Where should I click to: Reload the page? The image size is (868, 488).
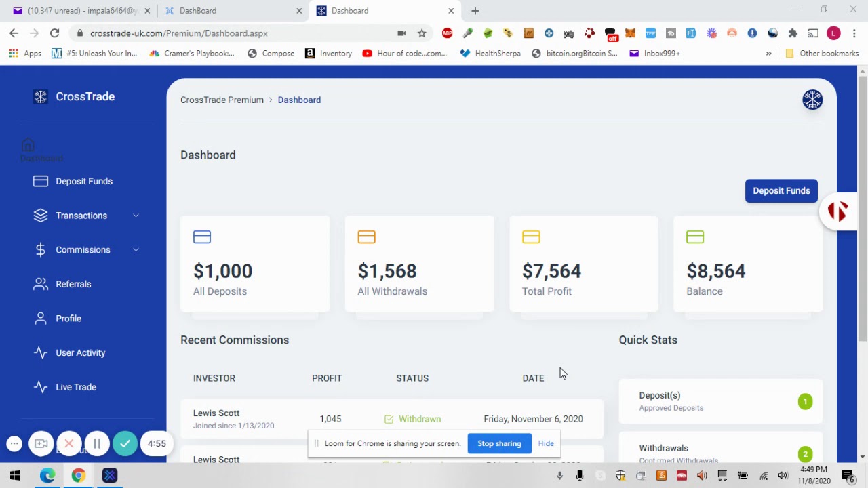click(x=54, y=33)
